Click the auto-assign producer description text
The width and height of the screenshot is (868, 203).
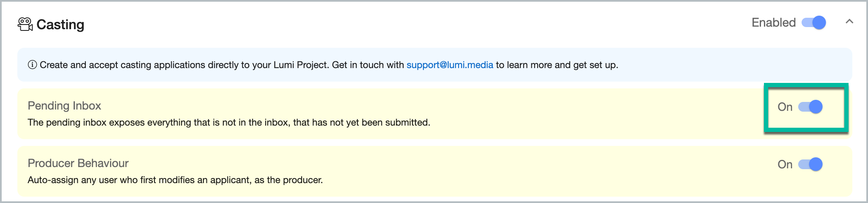click(175, 180)
